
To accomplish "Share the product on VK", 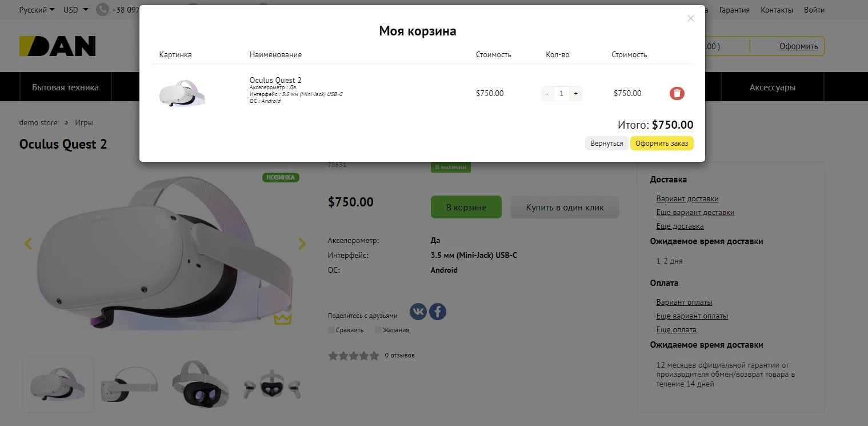I will 418,311.
